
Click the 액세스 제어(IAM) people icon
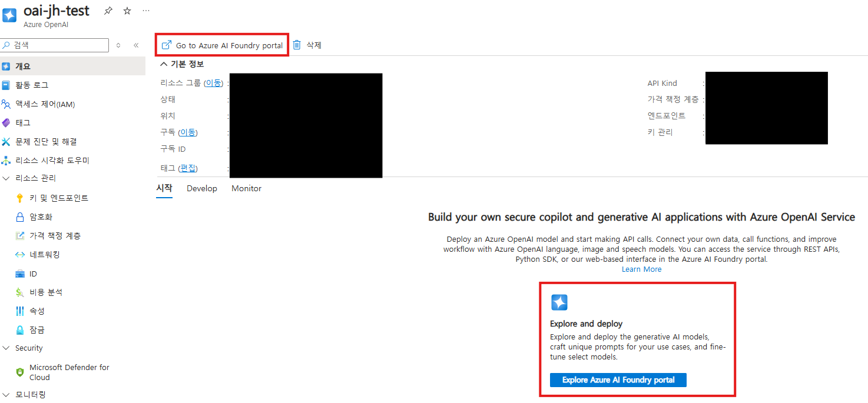6,104
